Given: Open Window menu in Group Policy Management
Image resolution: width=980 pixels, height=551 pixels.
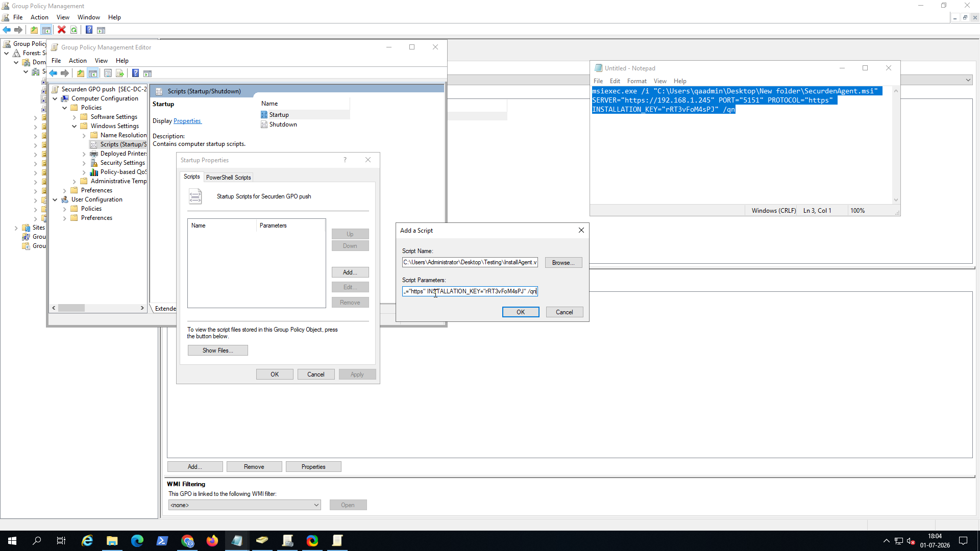Looking at the screenshot, I should click(x=88, y=17).
